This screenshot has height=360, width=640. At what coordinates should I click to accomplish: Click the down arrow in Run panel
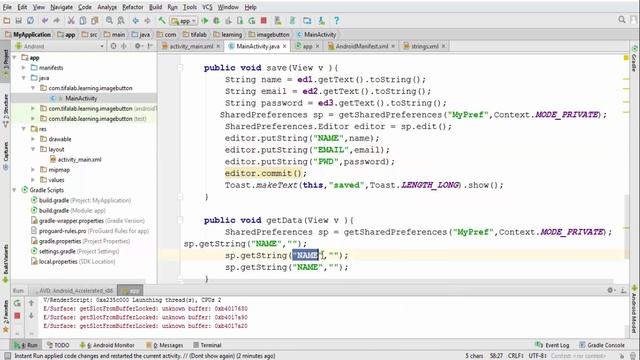[x=31, y=316]
